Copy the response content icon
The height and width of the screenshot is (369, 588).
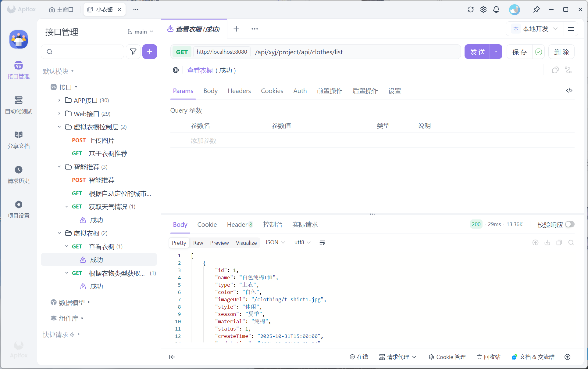[x=559, y=243]
